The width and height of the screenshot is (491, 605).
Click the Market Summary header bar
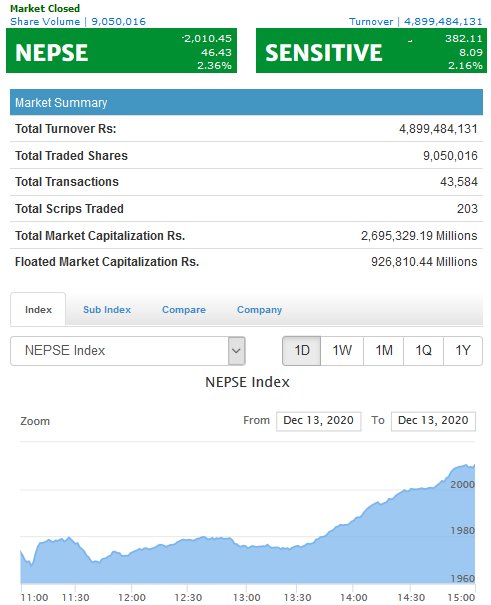[x=246, y=102]
